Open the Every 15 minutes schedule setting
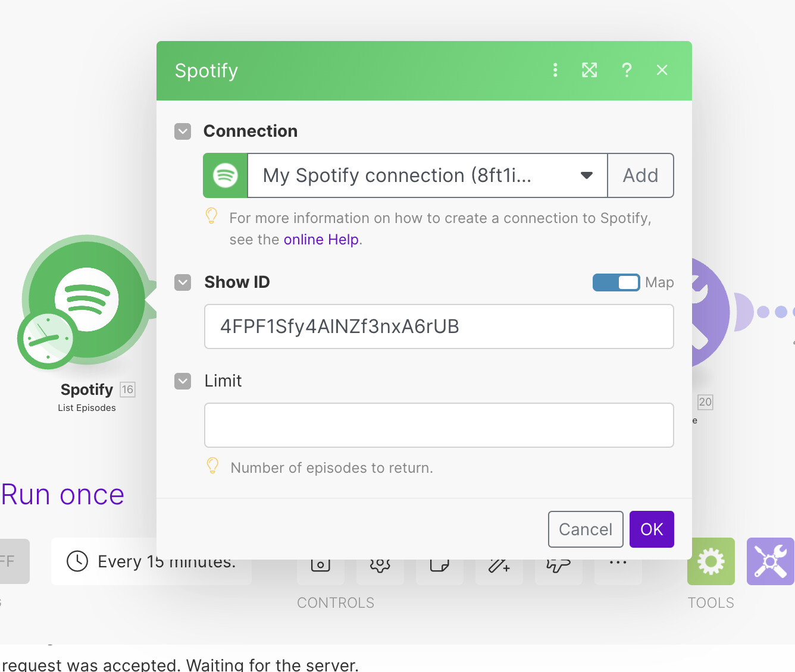 151,561
